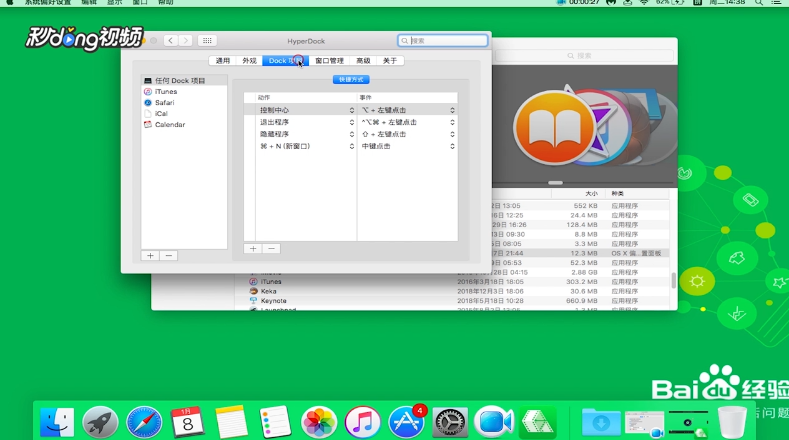
Task: Focus the HyperDock window search field
Action: 442,41
